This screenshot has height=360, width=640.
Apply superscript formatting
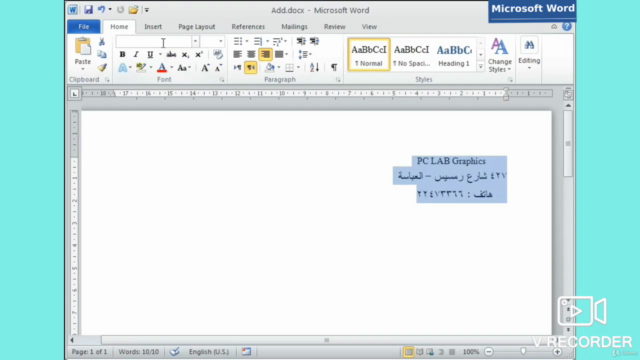tap(199, 55)
